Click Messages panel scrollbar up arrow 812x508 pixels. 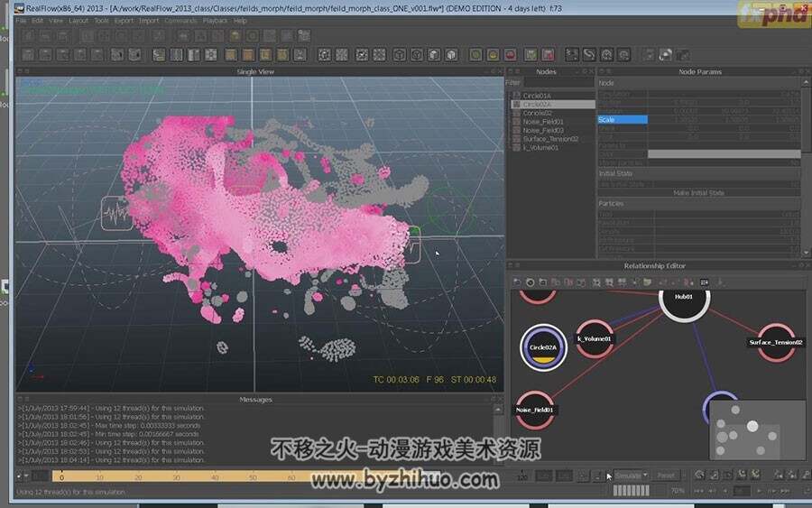(498, 410)
